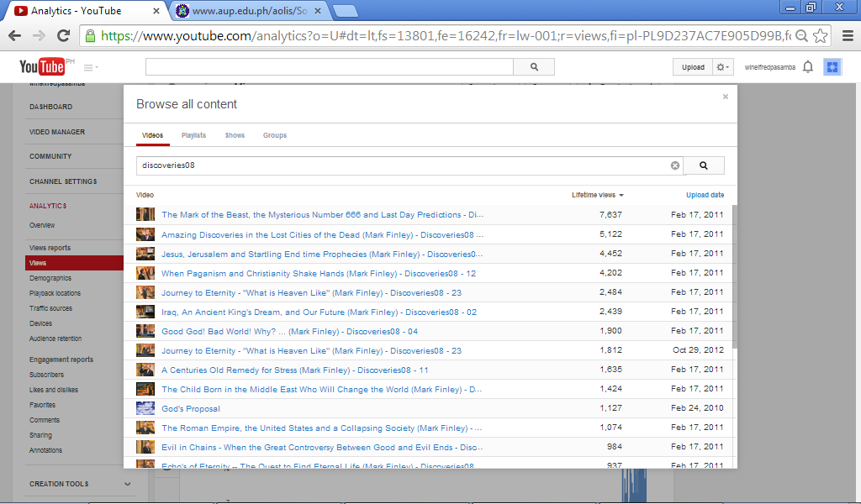Open Jesus, Jerusalem and Startling End time video
861x504 pixels.
point(322,255)
